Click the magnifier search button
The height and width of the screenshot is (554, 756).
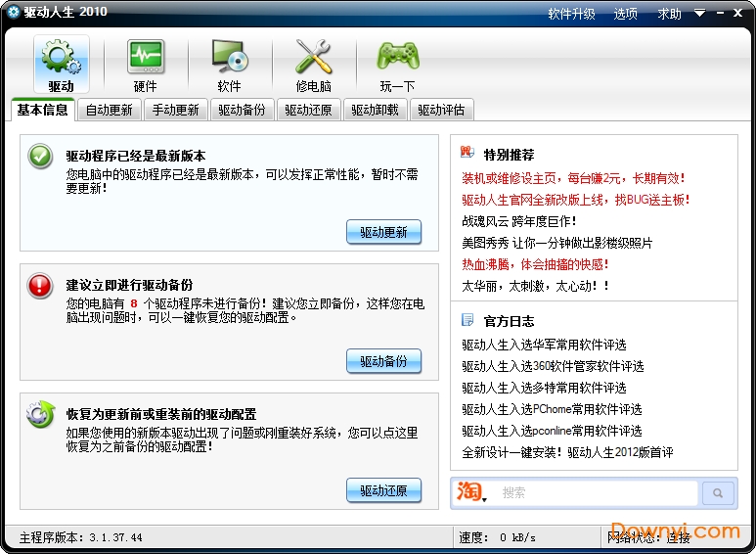click(718, 493)
